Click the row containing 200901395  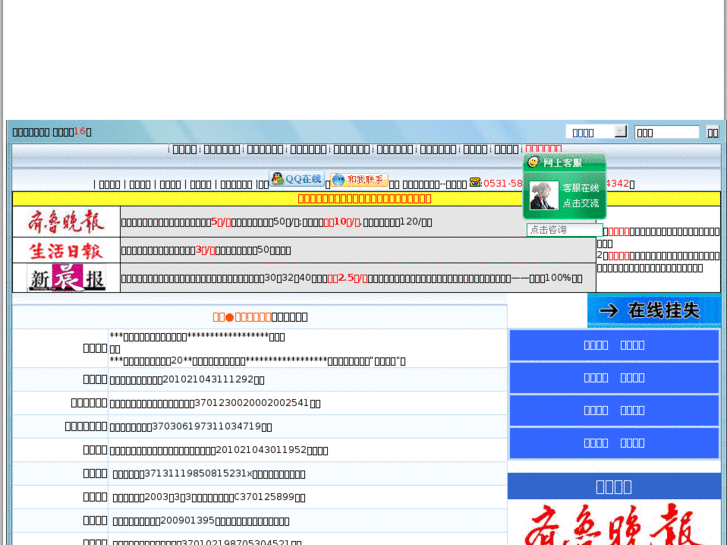click(x=260, y=521)
